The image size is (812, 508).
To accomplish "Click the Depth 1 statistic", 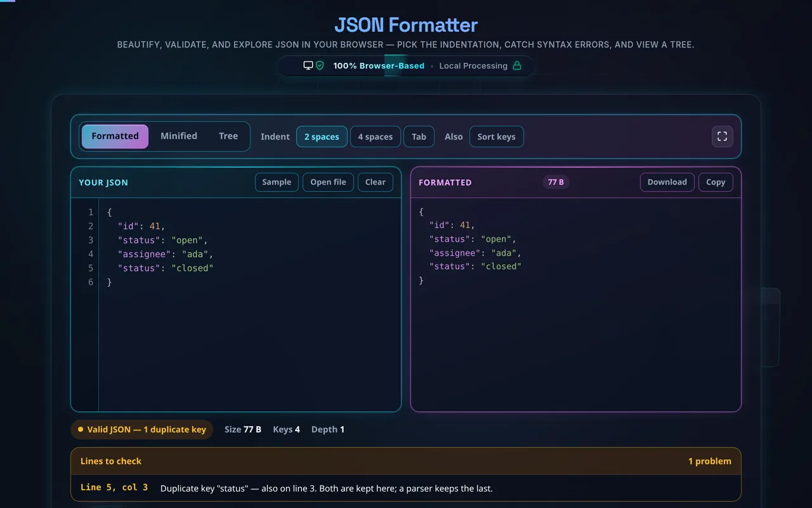I will point(327,429).
